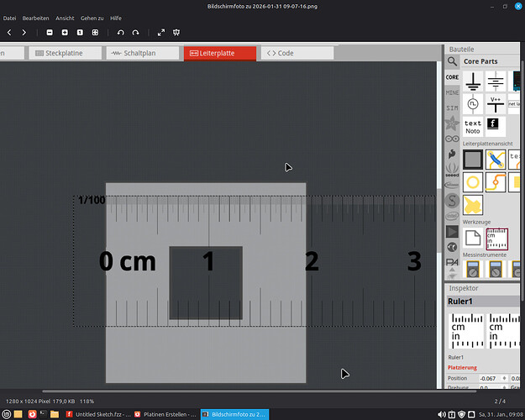Pick the ruler part under Werkzeuge

pos(496,238)
